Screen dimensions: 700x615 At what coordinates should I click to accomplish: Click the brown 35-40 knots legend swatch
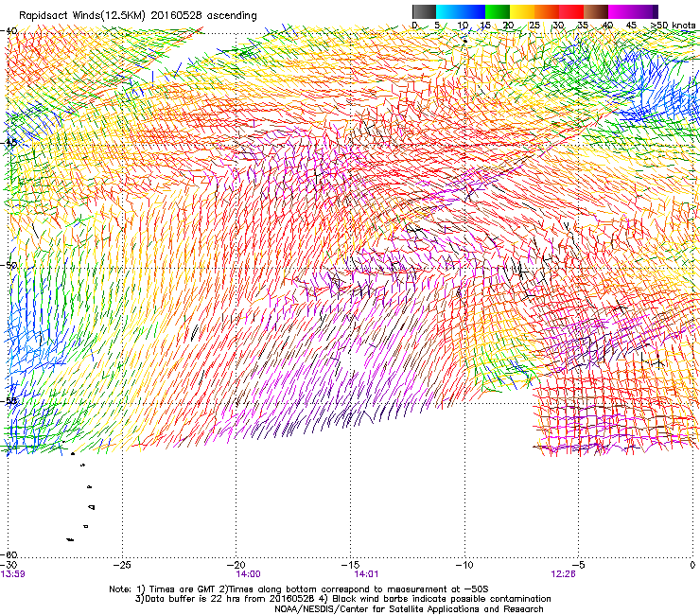(596, 11)
